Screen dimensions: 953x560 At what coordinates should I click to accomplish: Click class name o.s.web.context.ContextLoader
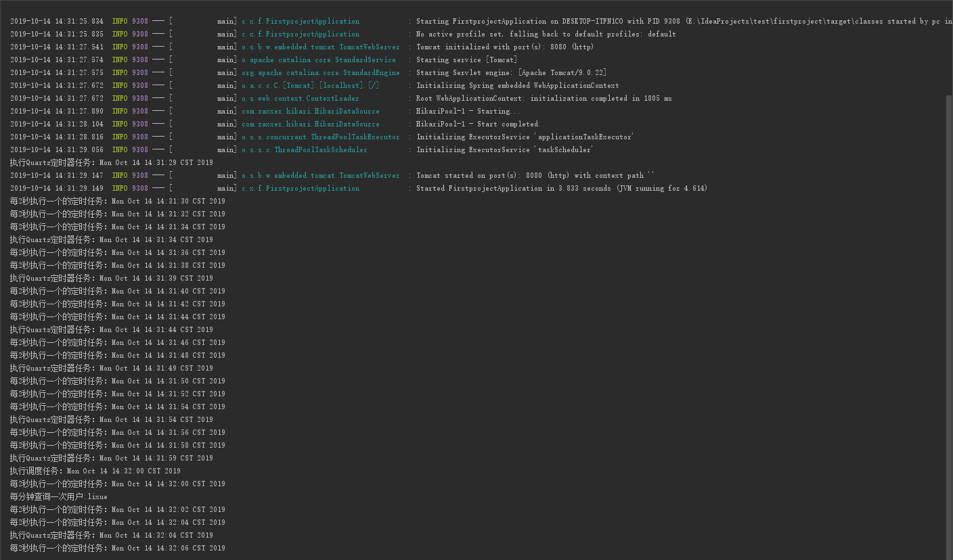point(301,99)
